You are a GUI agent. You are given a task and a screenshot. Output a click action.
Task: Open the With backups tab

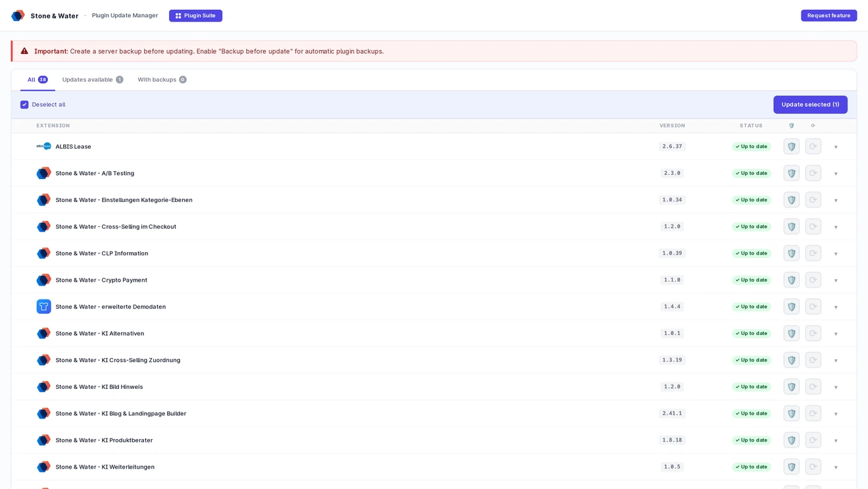point(162,80)
